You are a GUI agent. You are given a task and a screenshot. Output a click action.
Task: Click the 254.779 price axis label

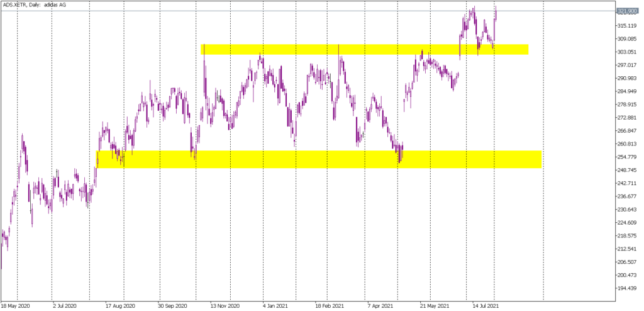[x=627, y=157]
